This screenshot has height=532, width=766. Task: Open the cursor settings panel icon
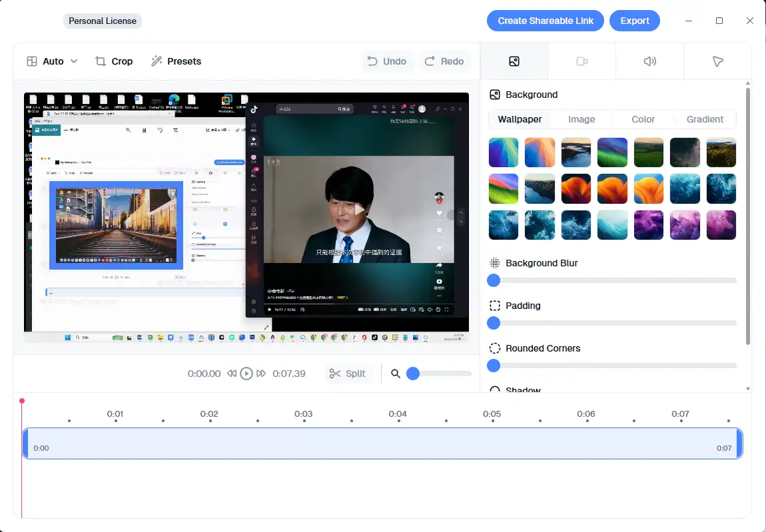tap(717, 61)
